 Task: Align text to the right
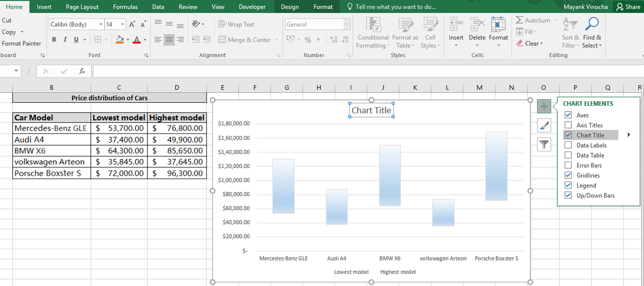click(x=180, y=40)
